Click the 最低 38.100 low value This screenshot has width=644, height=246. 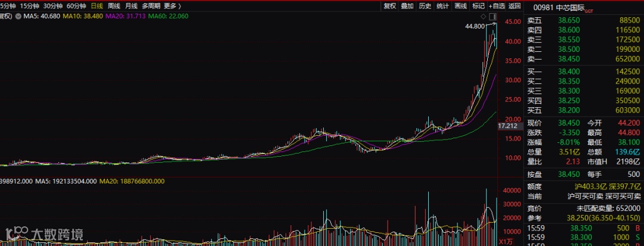(x=629, y=142)
